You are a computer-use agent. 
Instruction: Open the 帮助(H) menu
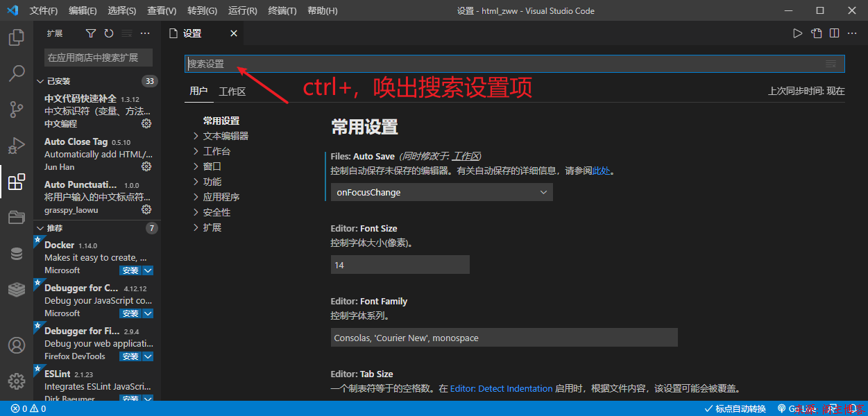click(322, 11)
